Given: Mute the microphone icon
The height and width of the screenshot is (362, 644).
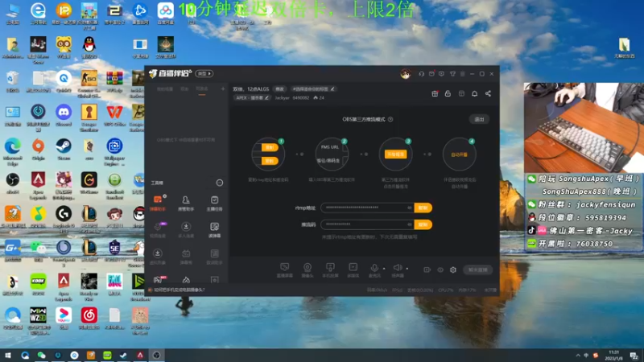Looking at the screenshot, I should [374, 269].
